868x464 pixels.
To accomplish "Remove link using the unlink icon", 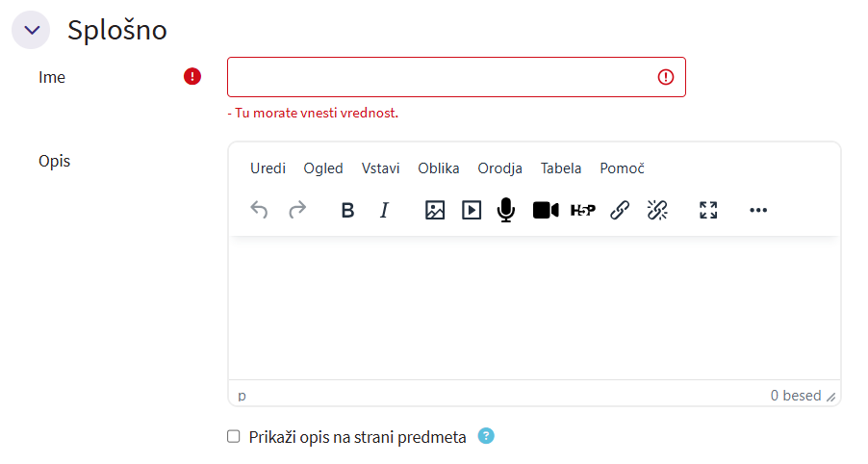I will pyautogui.click(x=657, y=210).
